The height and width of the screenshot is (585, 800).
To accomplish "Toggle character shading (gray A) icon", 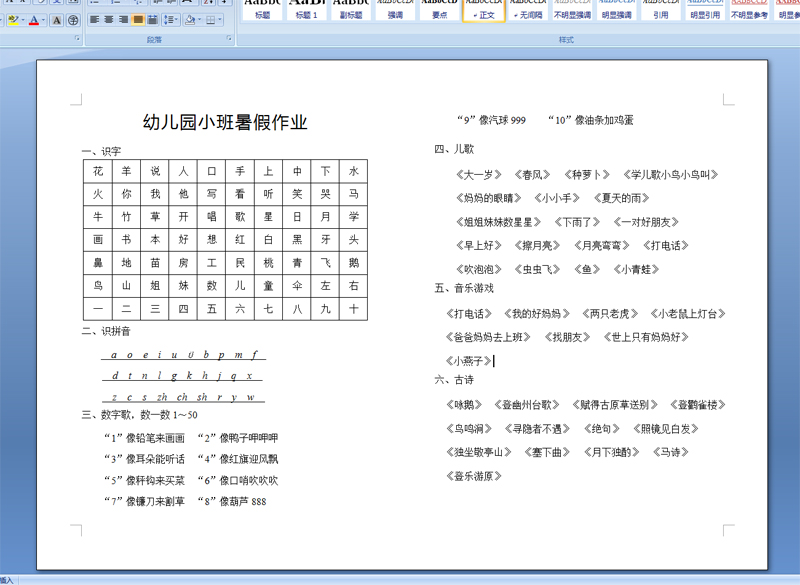I will (57, 20).
